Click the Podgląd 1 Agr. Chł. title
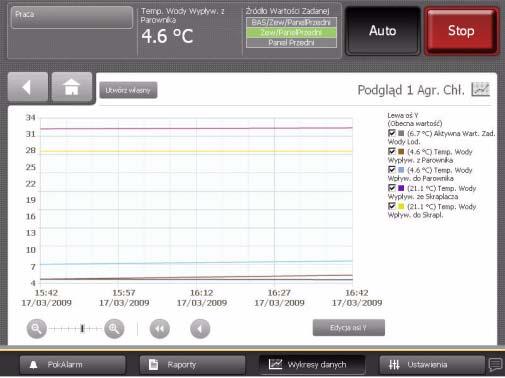This screenshot has width=505, height=378. 411,90
